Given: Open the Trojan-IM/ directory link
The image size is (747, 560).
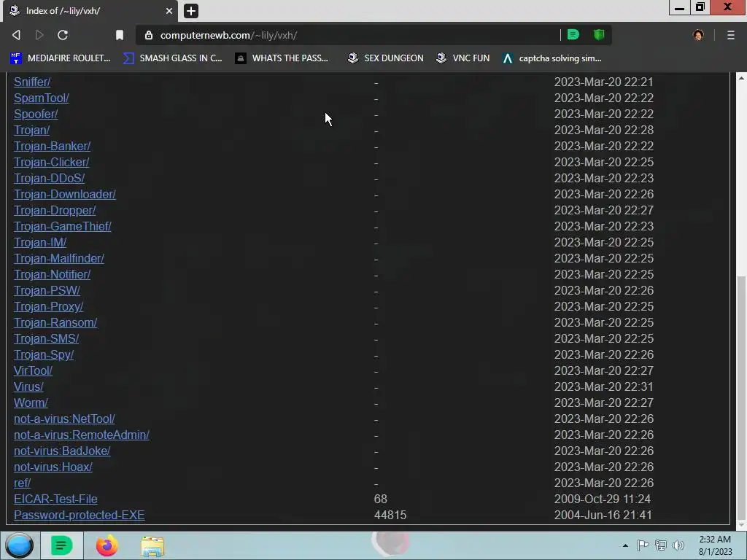Looking at the screenshot, I should (x=40, y=242).
